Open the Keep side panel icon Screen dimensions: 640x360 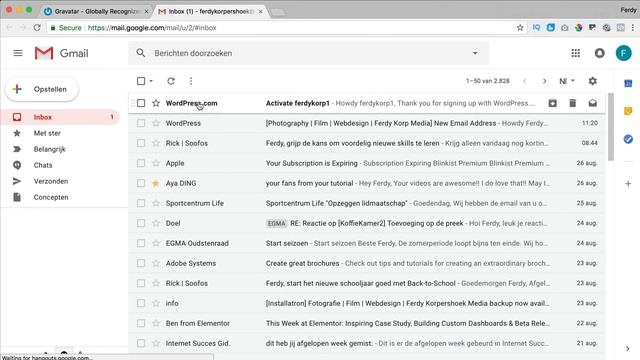(628, 111)
